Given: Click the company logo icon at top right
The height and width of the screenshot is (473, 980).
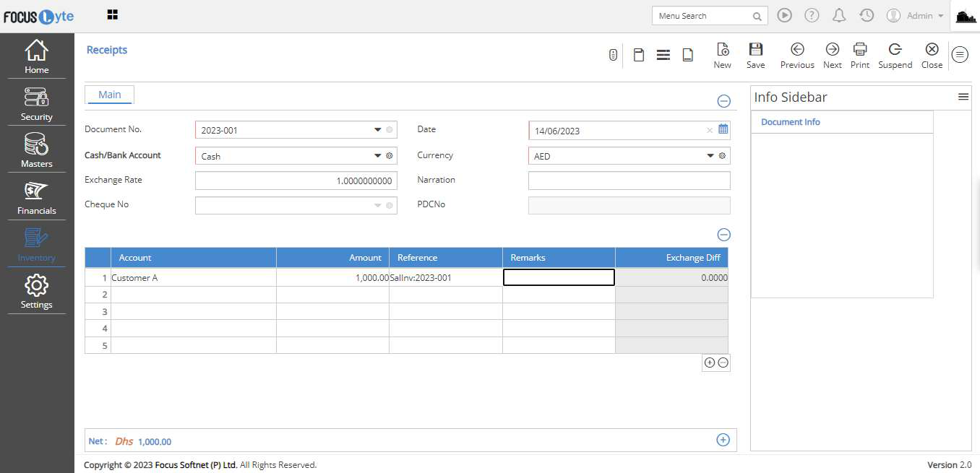Looking at the screenshot, I should click(966, 16).
